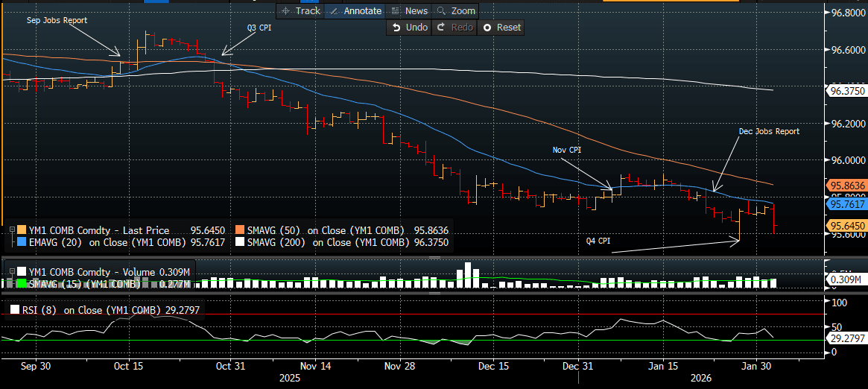Viewport: 868px width, 389px height.
Task: Reset the chart view
Action: [x=501, y=27]
